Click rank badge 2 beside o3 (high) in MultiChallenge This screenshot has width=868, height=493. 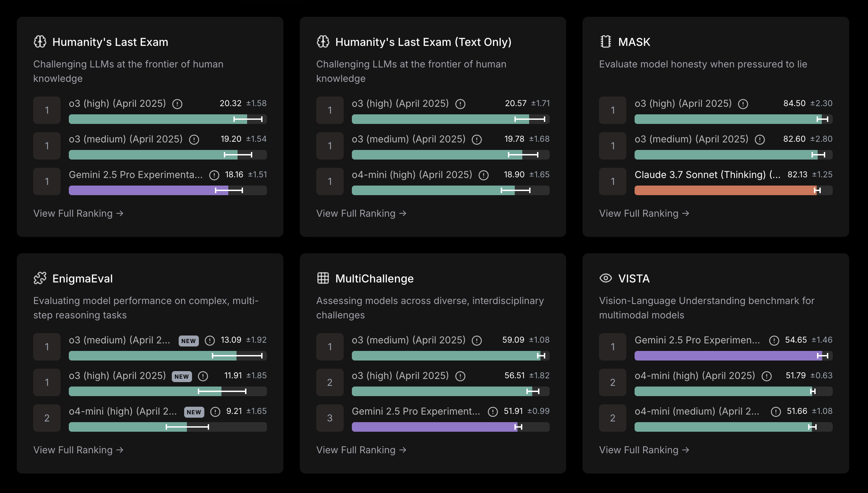point(330,382)
